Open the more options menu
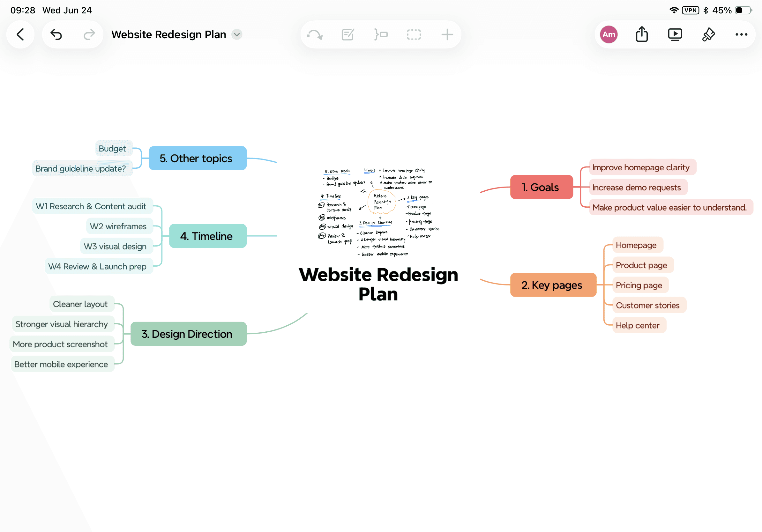Viewport: 762px width, 532px height. point(741,34)
